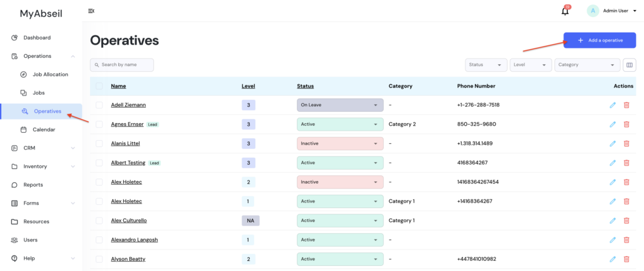Change Alanis Littel's Inactive status dropdown
This screenshot has height=271, width=644.
tap(340, 143)
